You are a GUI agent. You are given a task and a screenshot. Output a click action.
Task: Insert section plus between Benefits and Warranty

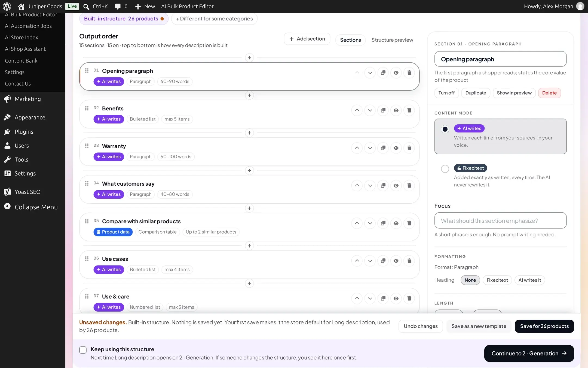(249, 133)
